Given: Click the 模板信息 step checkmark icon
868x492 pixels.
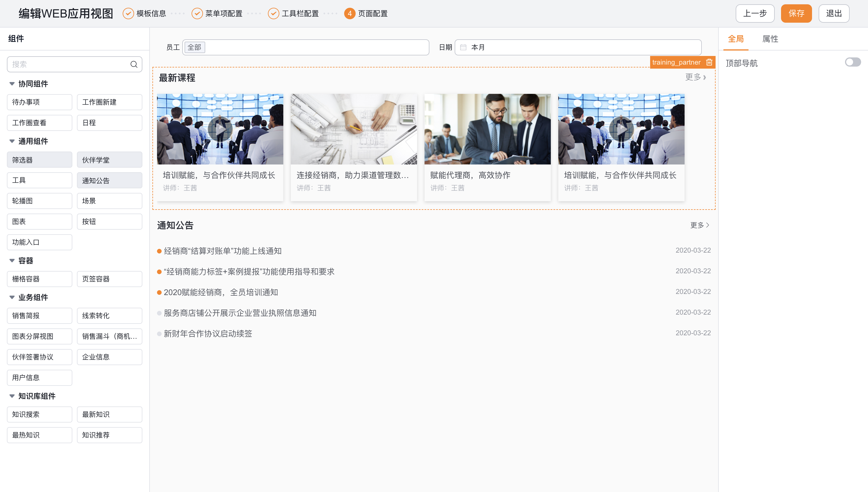Looking at the screenshot, I should click(128, 13).
